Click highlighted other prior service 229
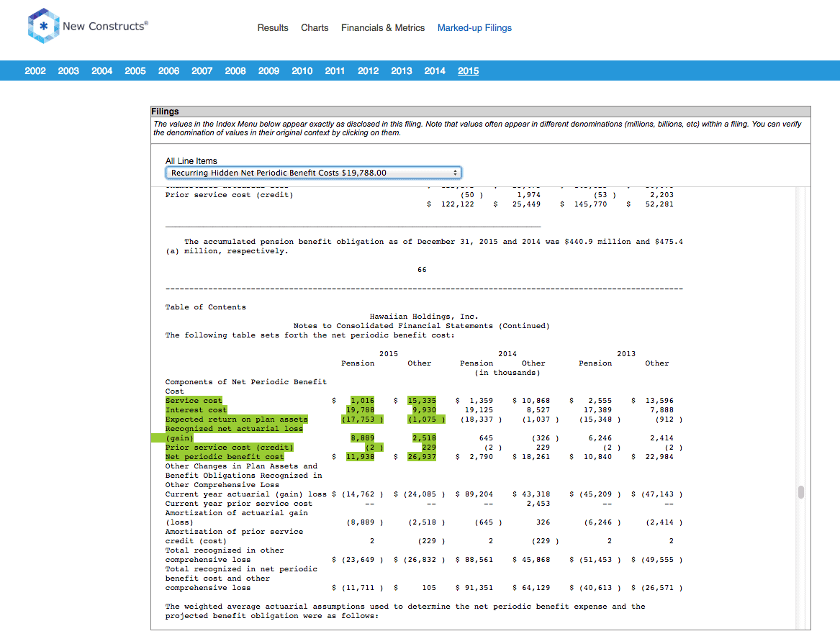Image resolution: width=840 pixels, height=644 pixels. 429,448
